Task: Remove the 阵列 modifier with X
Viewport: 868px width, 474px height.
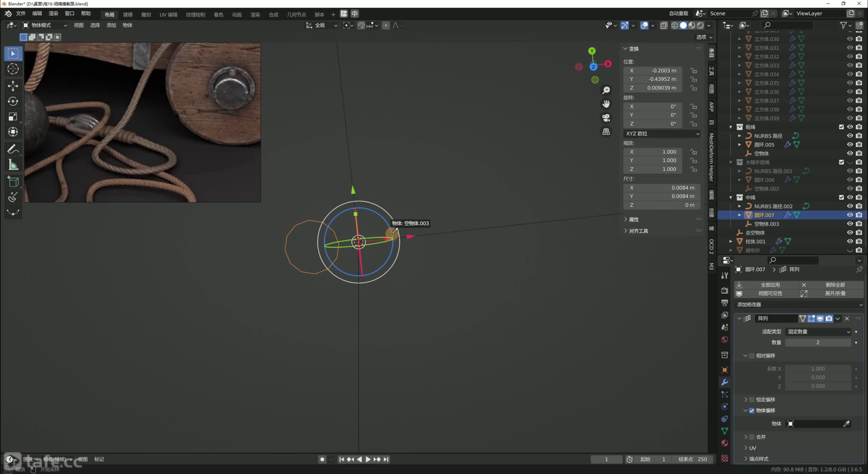Action: click(847, 318)
